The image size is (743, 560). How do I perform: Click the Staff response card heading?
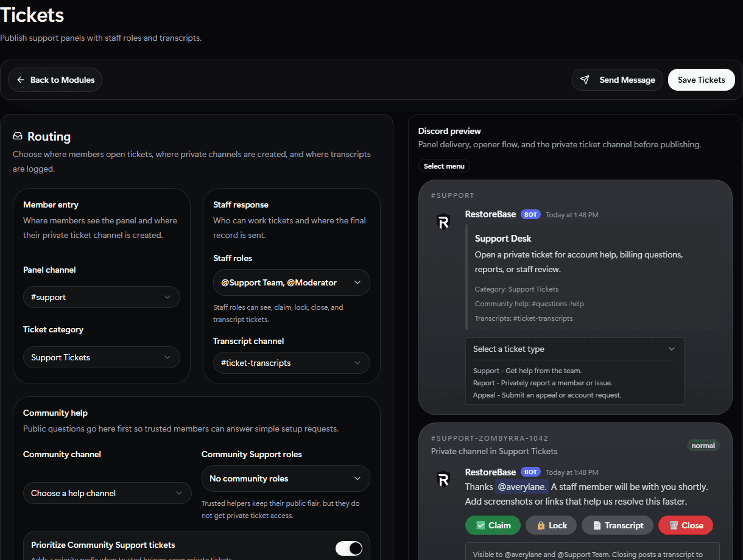tap(241, 205)
